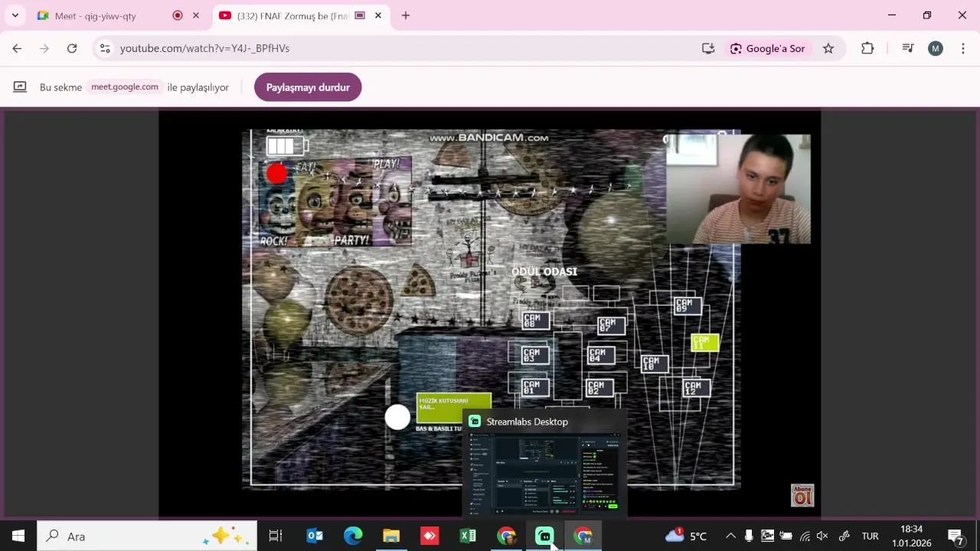Select CAM 10 on the camera map
The image size is (980, 551).
coord(655,364)
